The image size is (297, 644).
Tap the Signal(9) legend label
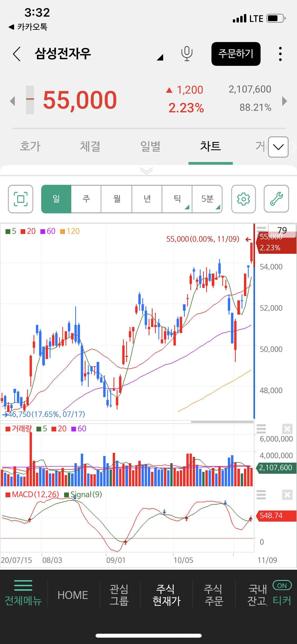pyautogui.click(x=83, y=494)
